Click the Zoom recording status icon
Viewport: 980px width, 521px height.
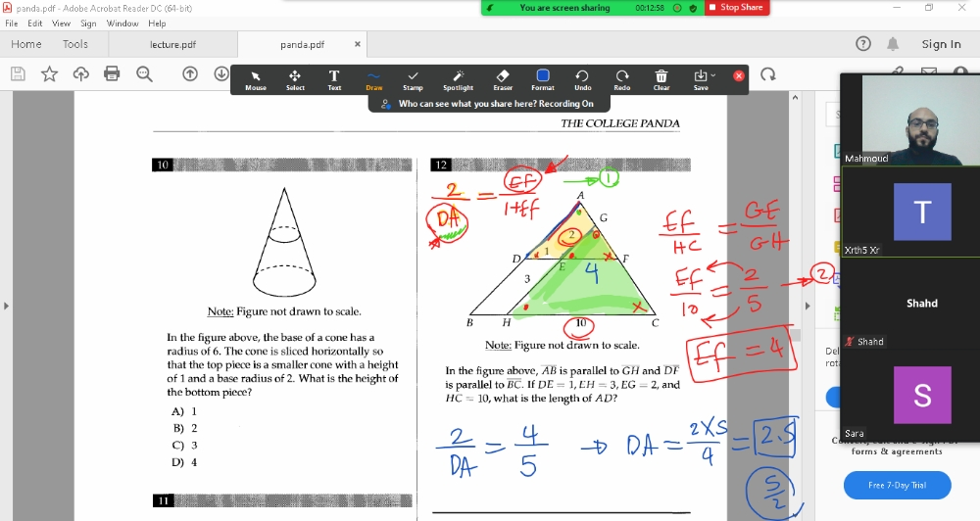point(677,8)
